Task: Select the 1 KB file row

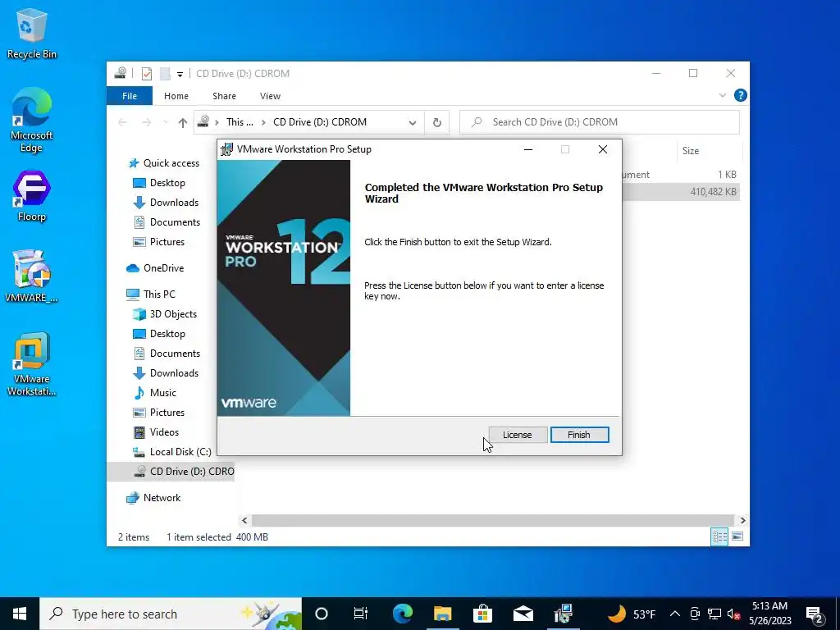Action: click(681, 175)
